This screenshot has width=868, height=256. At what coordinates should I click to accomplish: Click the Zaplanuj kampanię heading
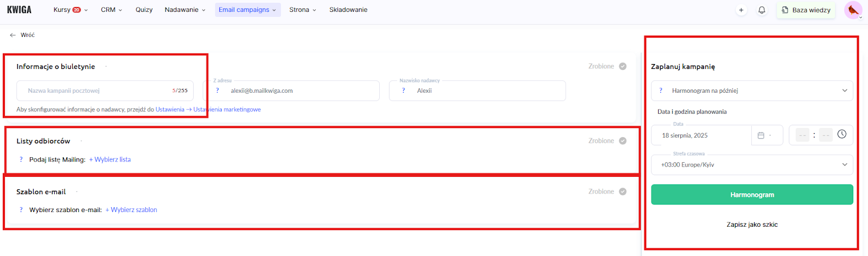683,67
